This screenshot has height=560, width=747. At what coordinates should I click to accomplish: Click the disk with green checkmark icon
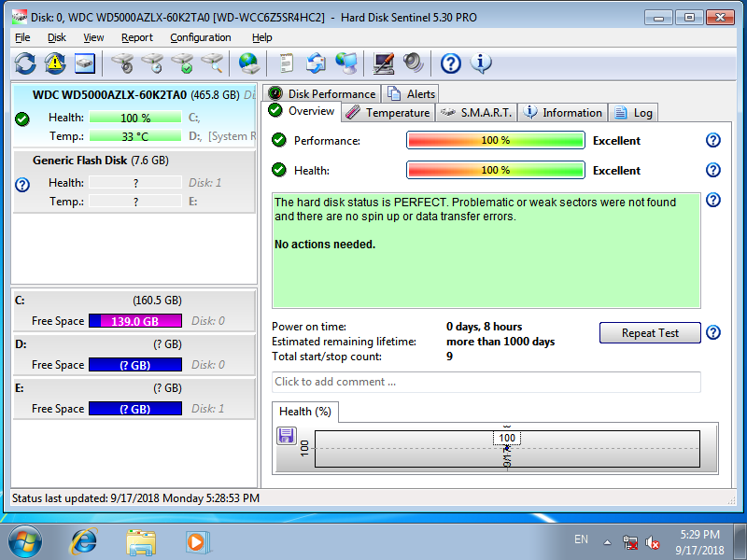[x=182, y=63]
